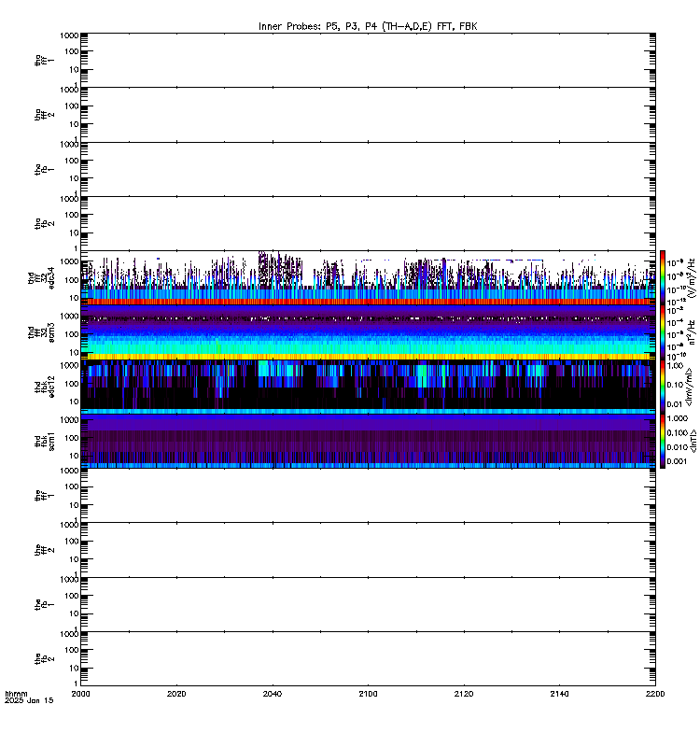Click the <|nT|> filter bank color bar
700x747 pixels.
[663, 441]
